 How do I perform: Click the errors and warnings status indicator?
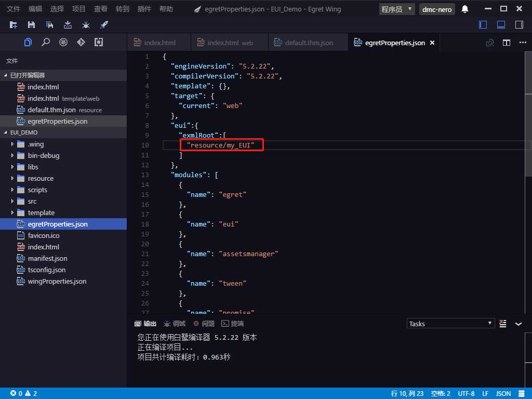click(24, 394)
